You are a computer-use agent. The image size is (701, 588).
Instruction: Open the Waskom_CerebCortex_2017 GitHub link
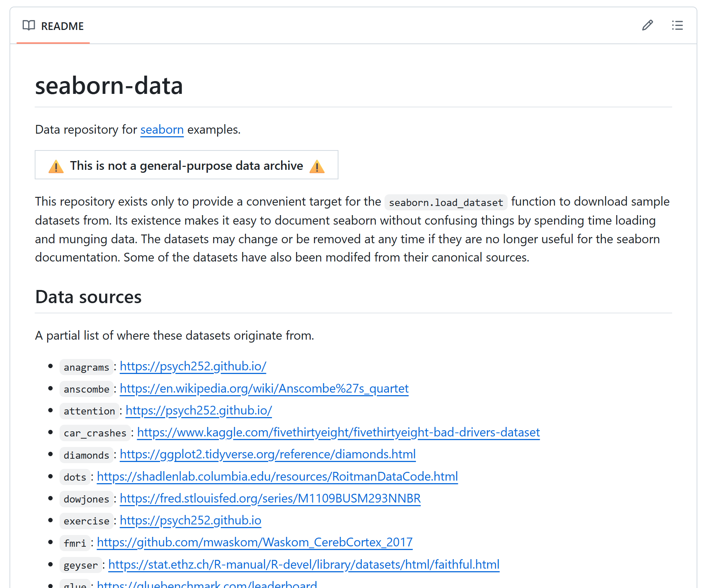(x=255, y=542)
